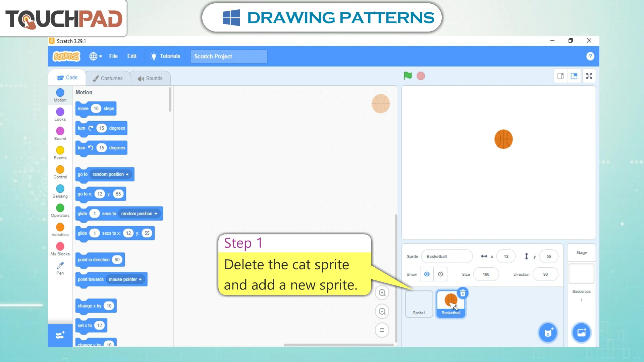Select the Operators category
Screen dimensions: 644x362
click(60, 210)
